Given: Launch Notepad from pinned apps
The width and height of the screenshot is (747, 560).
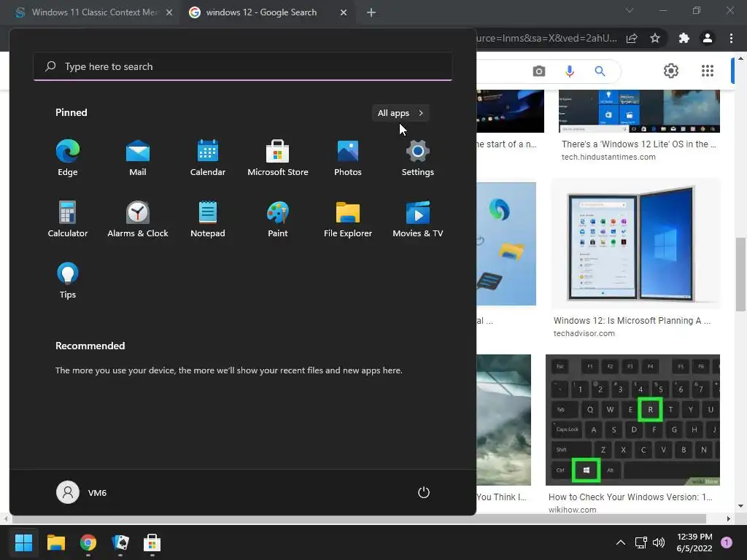Looking at the screenshot, I should [x=208, y=219].
